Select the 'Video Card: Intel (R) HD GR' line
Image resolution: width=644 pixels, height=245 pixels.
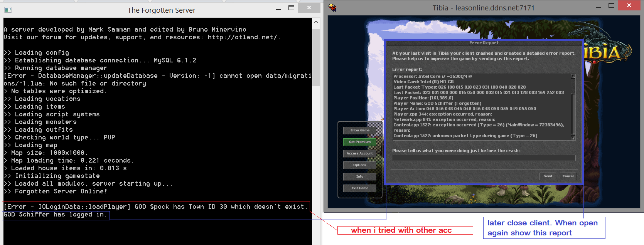[423, 82]
